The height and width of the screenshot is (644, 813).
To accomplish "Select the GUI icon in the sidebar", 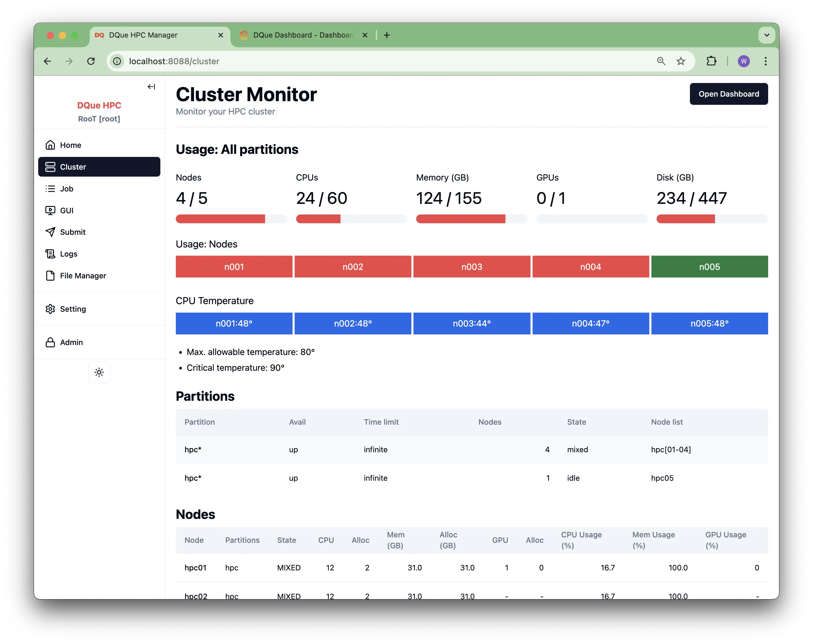I will pyautogui.click(x=51, y=210).
